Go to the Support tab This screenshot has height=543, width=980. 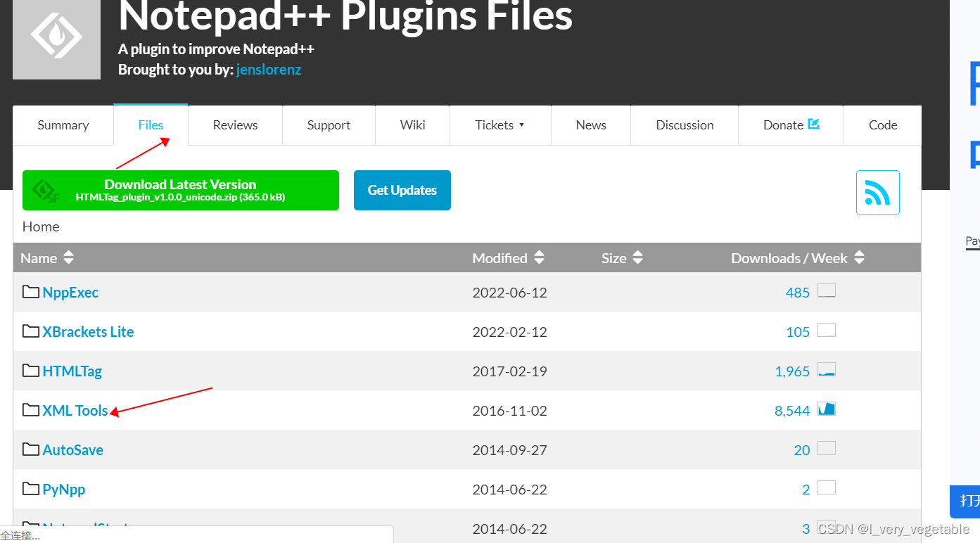pos(329,125)
